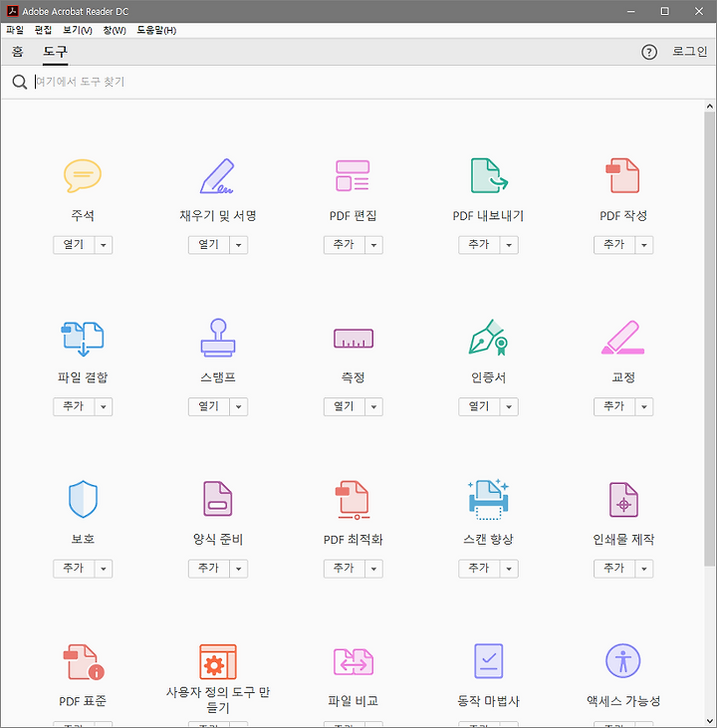Expand the dropdown arrow under PDF 작성
The image size is (717, 728).
click(644, 245)
